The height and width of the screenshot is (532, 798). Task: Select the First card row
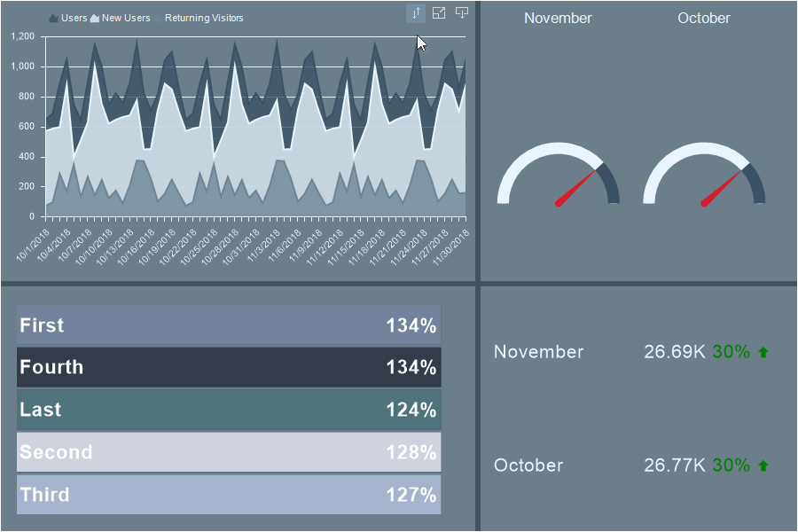click(x=228, y=325)
